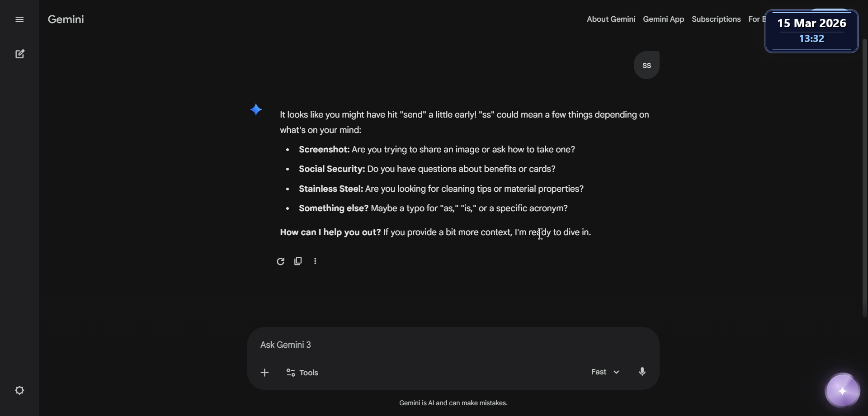This screenshot has width=868, height=416.
Task: Go to Gemini App page
Action: point(663,19)
